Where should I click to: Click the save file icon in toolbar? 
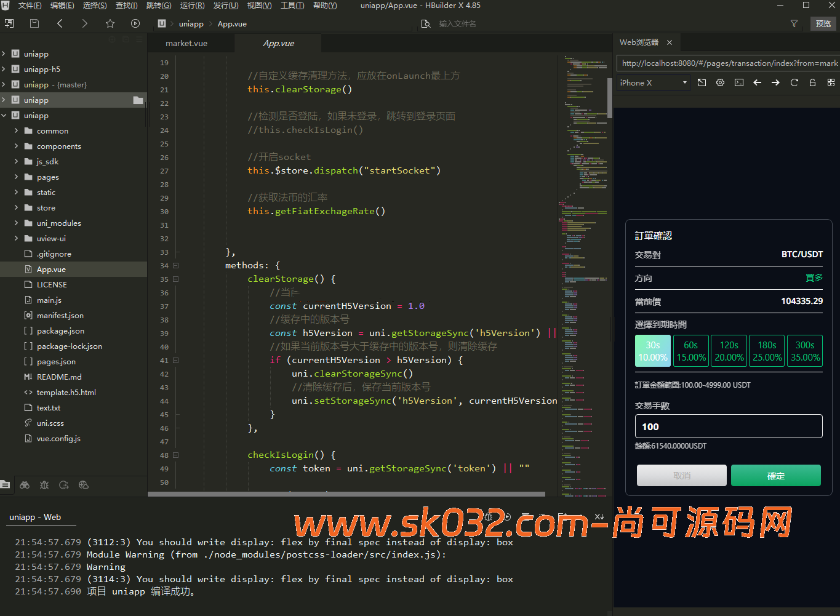pyautogui.click(x=34, y=23)
